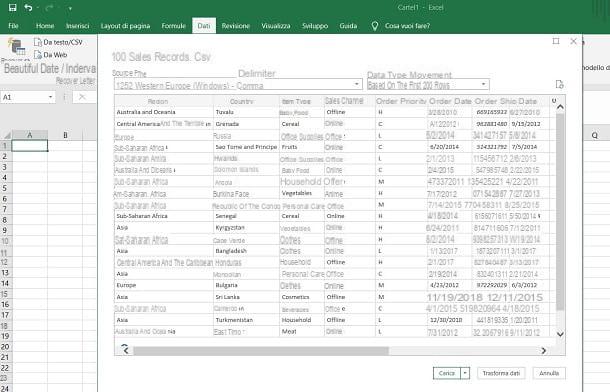Click the lightbulb Cosa vuoi fare icon
The height and width of the screenshot is (392, 610).
click(375, 26)
